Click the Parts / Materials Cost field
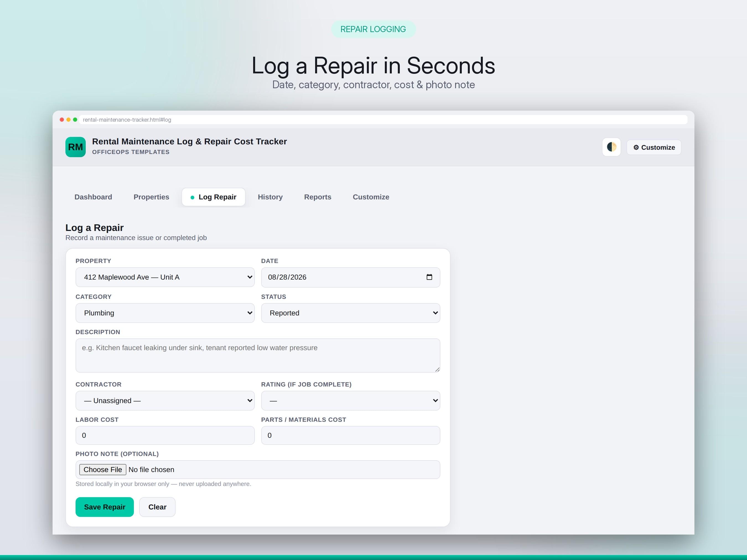747x560 pixels. [351, 436]
